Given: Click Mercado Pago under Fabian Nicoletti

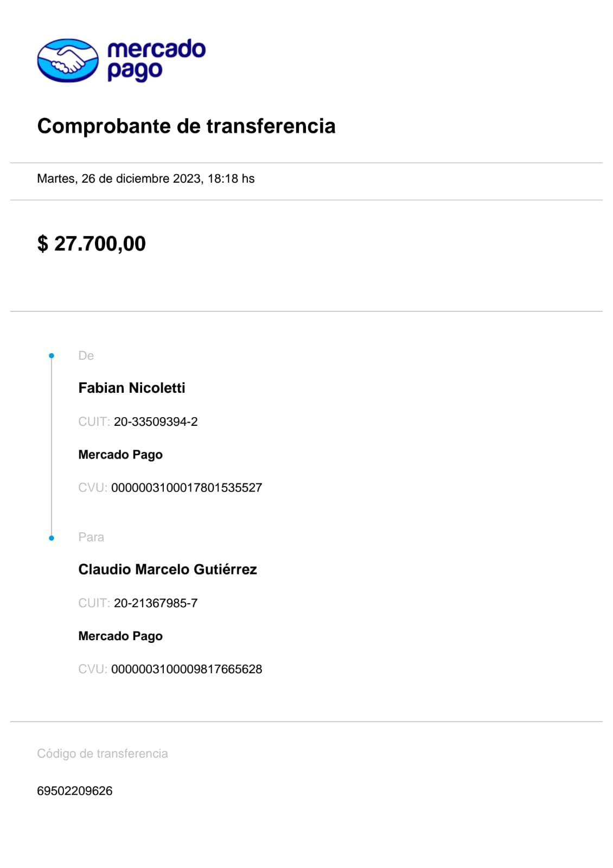Looking at the screenshot, I should pos(120,455).
